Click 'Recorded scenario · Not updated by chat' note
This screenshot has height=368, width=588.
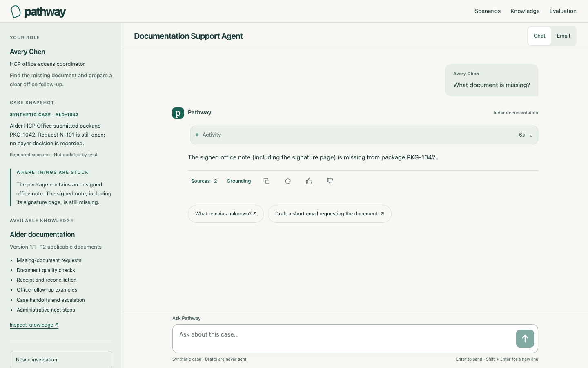pos(53,155)
